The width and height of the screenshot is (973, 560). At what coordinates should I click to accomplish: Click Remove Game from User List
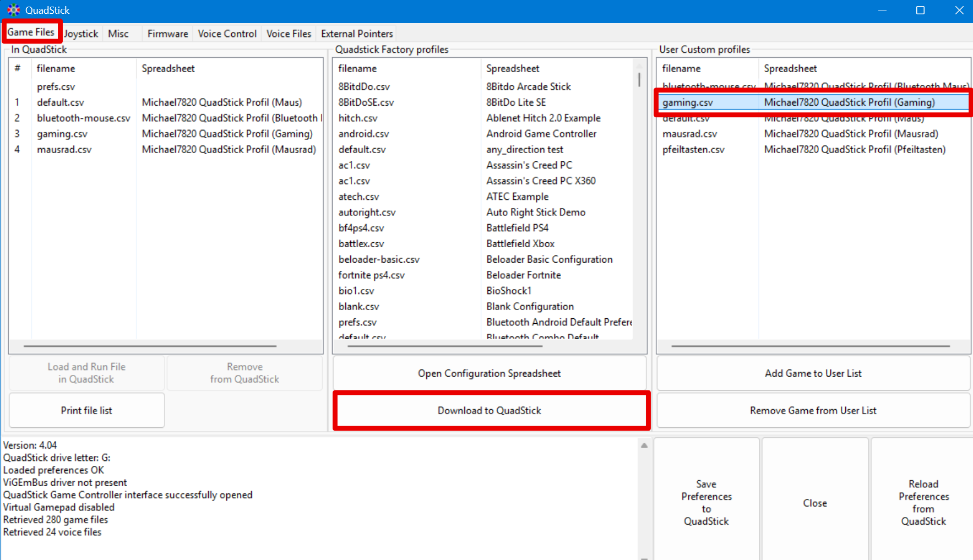click(813, 410)
